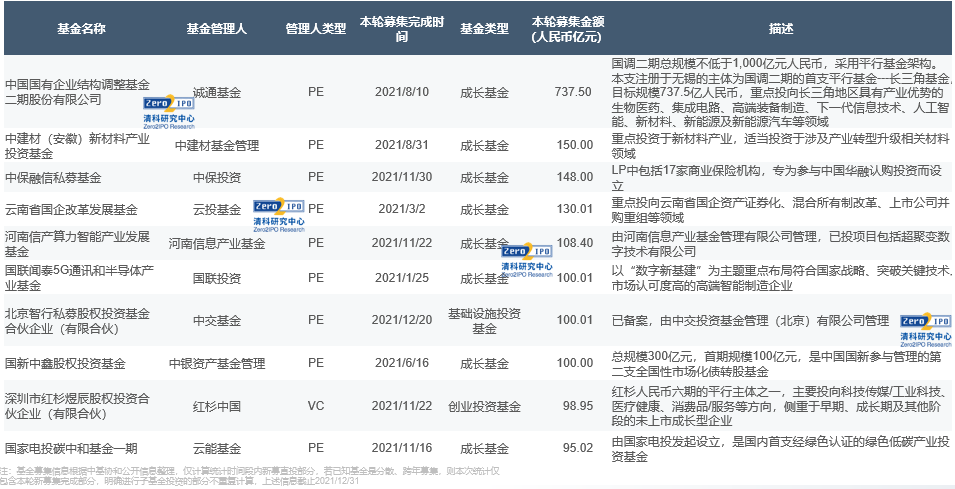Click amount value 98.95
Screen dimensions: 955x489
pyautogui.click(x=577, y=406)
